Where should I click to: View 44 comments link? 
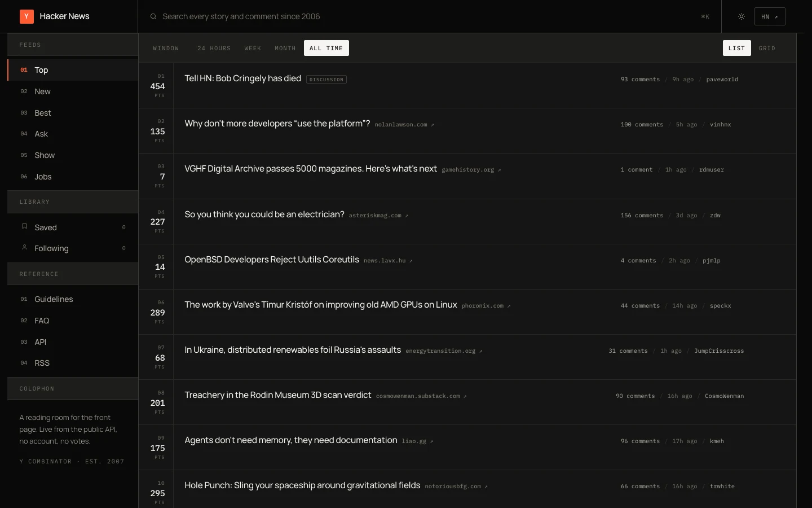click(x=640, y=306)
